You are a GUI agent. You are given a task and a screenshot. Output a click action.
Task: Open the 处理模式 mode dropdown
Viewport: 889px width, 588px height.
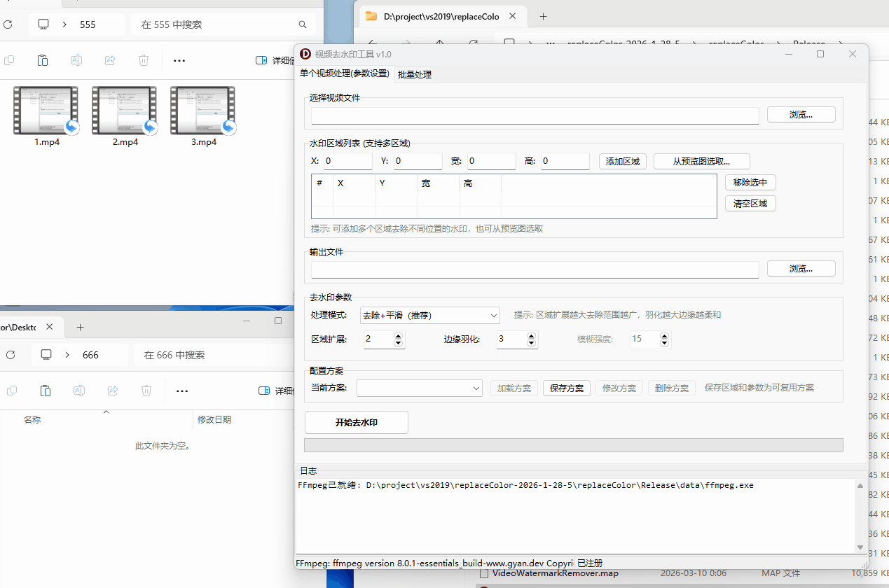tap(429, 315)
